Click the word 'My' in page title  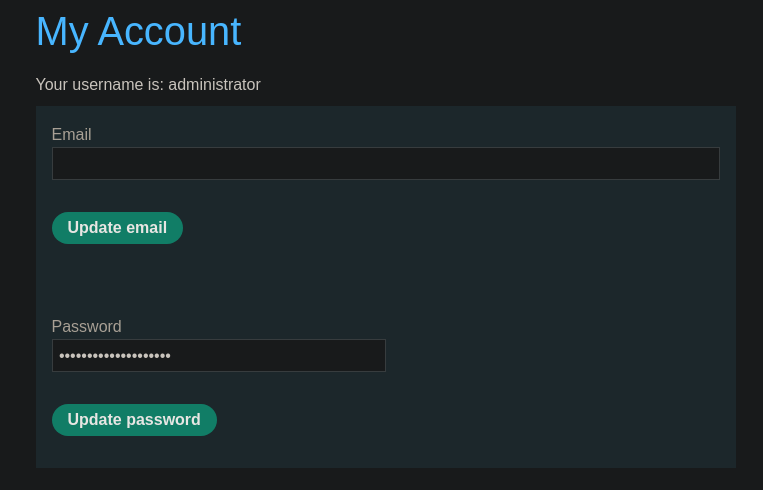tap(61, 32)
